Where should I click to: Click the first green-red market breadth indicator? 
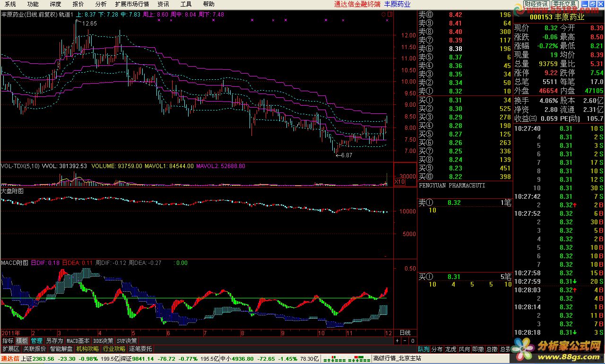click(333, 359)
